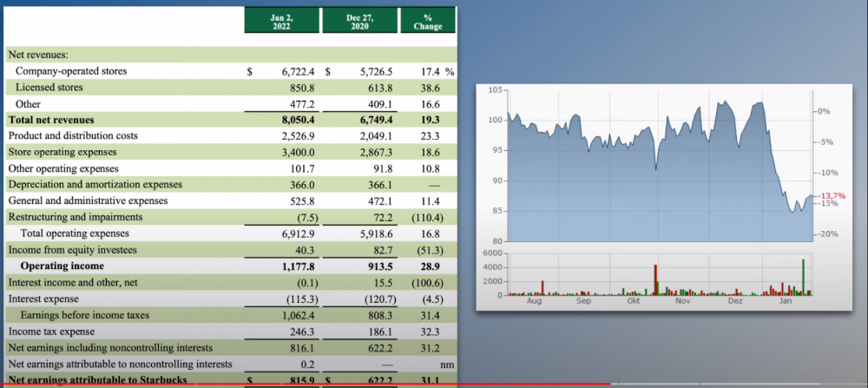Image resolution: width=868 pixels, height=388 pixels.
Task: Select the (7.5) restructuring value
Action: 306,217
